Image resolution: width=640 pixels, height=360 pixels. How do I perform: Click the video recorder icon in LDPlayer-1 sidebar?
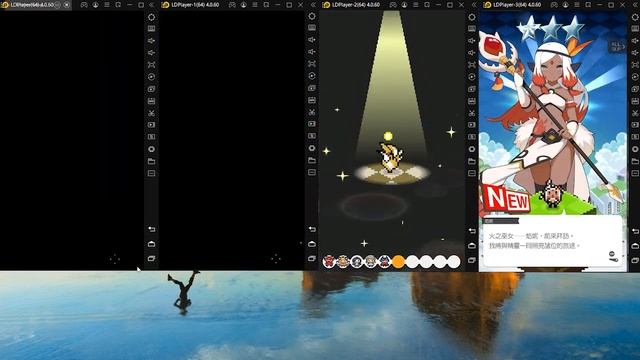(x=312, y=124)
